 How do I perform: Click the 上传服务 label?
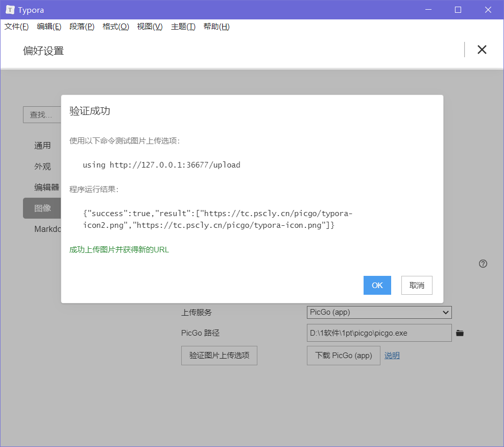coord(197,312)
